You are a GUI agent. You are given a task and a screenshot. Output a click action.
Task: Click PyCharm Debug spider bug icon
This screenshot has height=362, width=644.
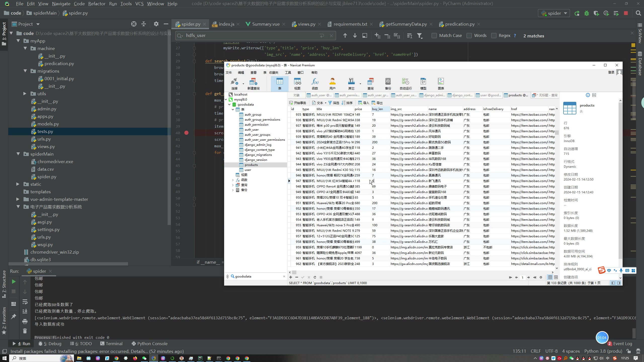tap(587, 13)
